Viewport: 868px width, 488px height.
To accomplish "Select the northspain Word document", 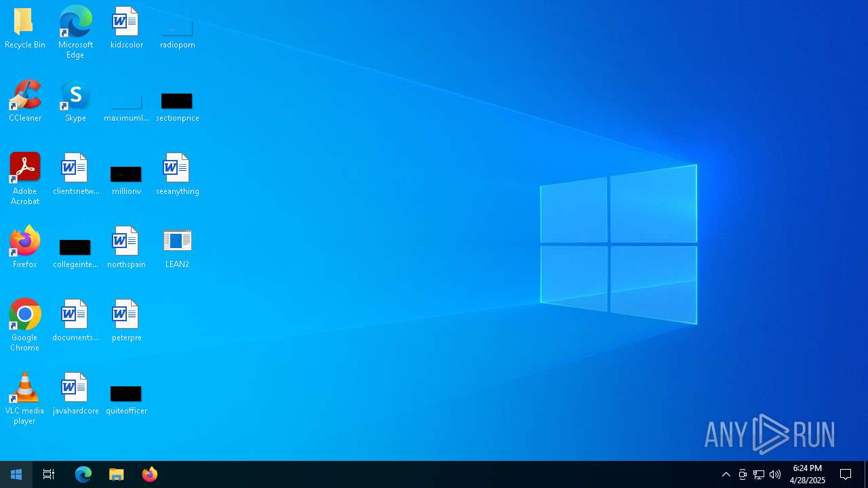I will pyautogui.click(x=126, y=247).
